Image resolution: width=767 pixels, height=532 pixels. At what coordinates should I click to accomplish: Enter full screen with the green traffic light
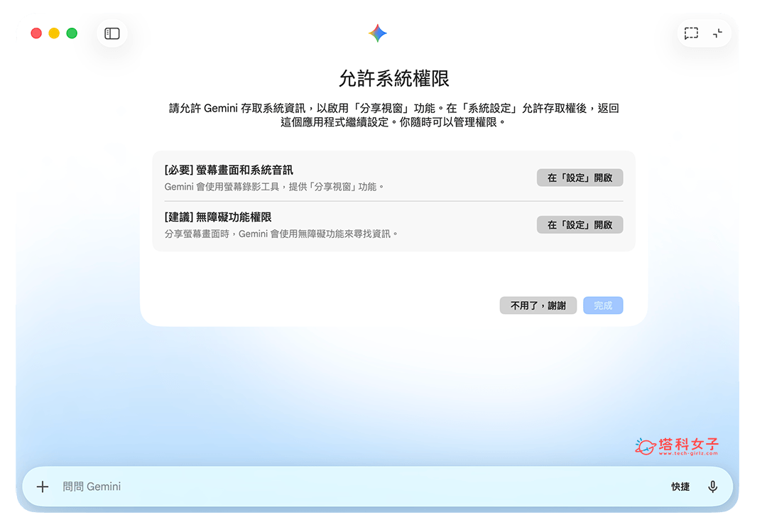71,33
